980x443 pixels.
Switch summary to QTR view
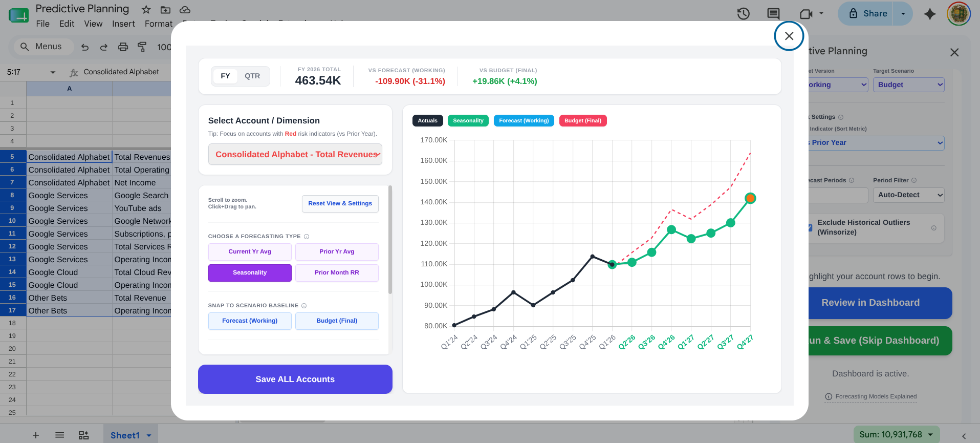click(252, 76)
